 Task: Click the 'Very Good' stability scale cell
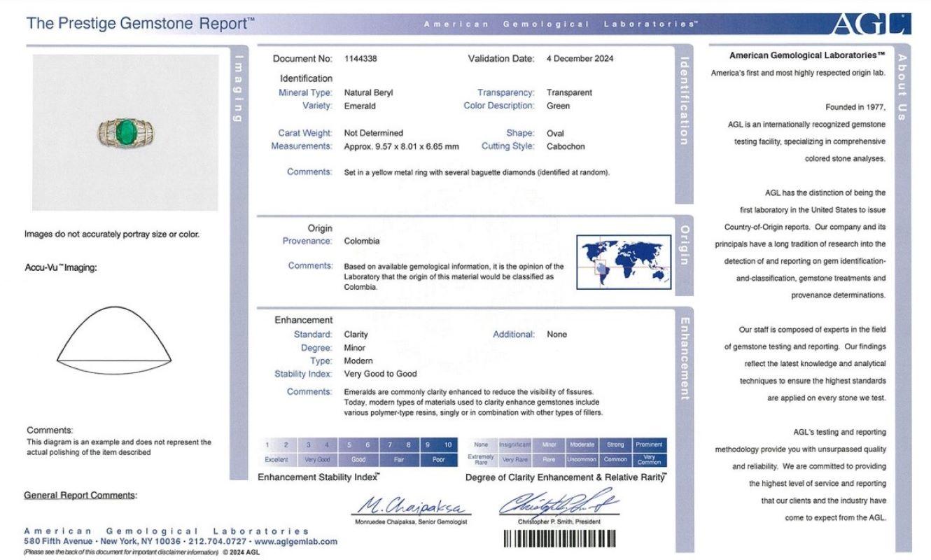coord(317,460)
